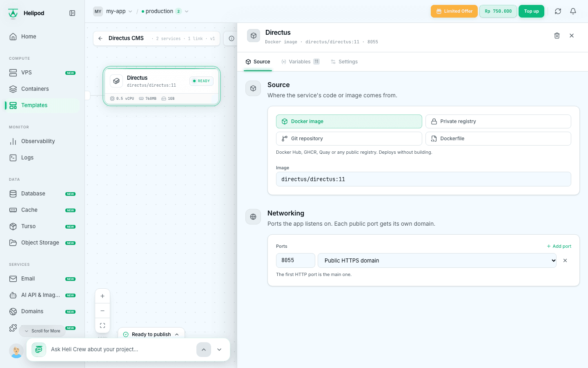Click the refresh icon in top bar
The width and height of the screenshot is (588, 368).
(558, 11)
